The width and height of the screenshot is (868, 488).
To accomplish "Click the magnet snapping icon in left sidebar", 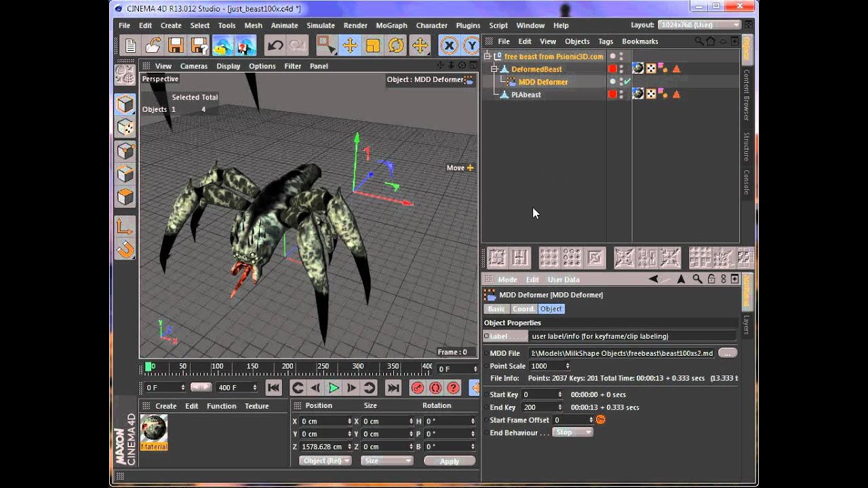I will 125,249.
